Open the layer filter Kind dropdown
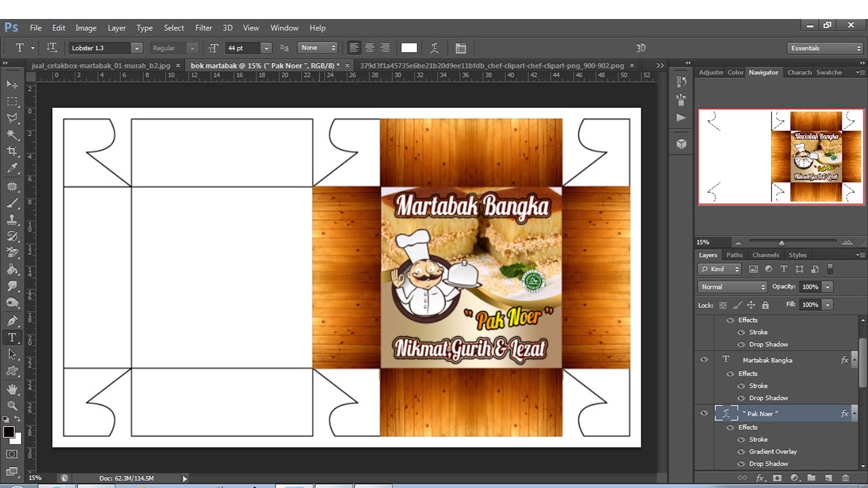 coord(720,269)
